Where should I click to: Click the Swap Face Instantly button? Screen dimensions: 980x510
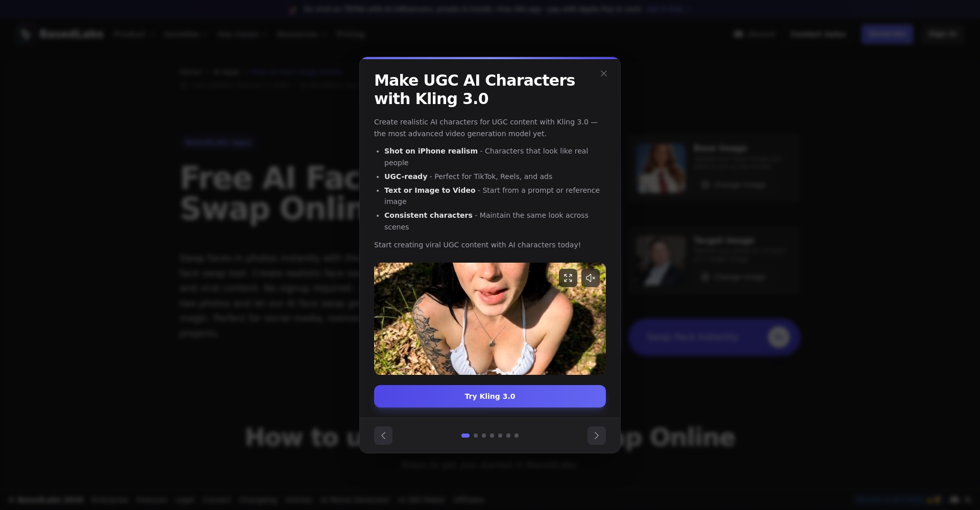[714, 337]
